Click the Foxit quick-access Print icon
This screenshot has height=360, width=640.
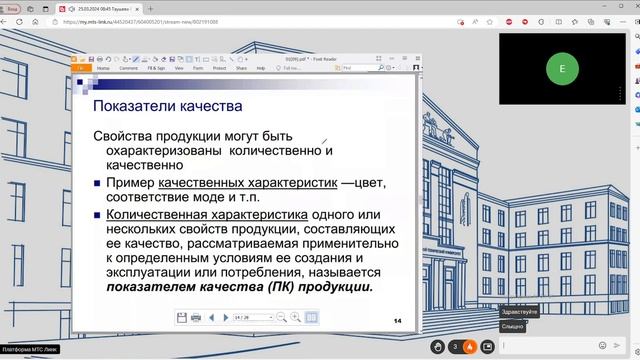(x=100, y=60)
